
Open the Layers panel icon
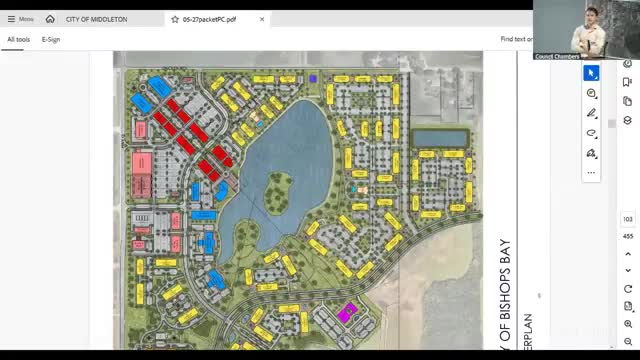tap(627, 120)
